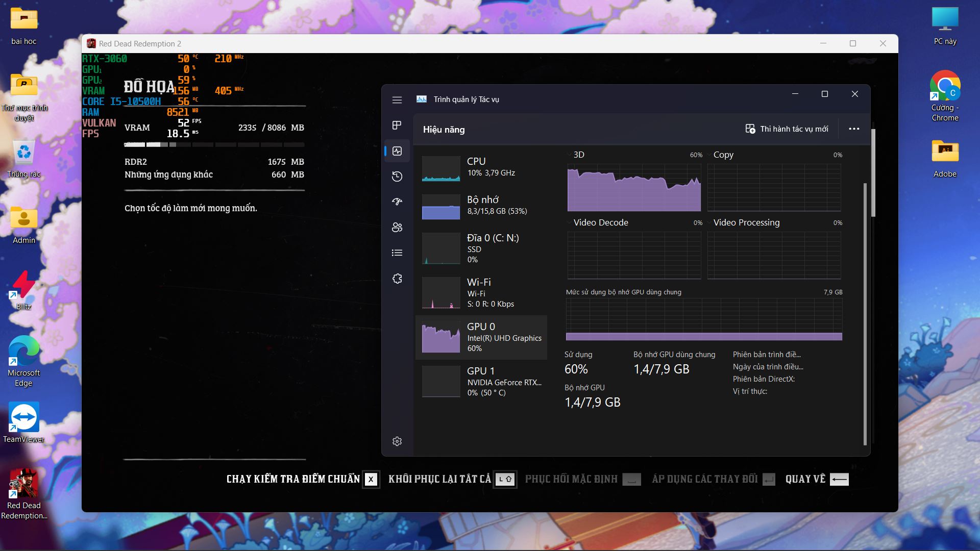Open the 'bai hoc' desktop folder

23,26
